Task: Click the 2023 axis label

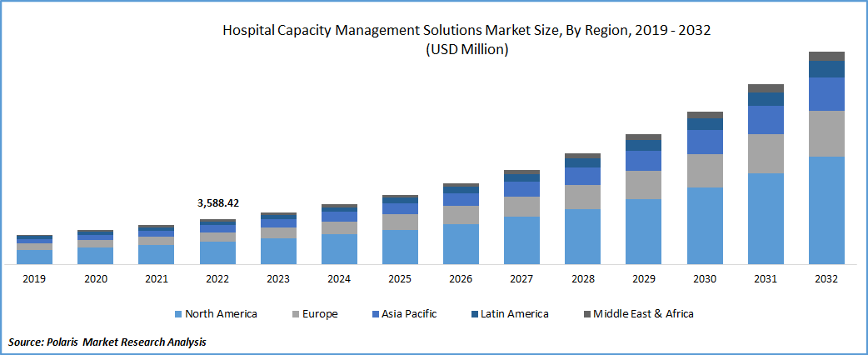Action: click(278, 279)
